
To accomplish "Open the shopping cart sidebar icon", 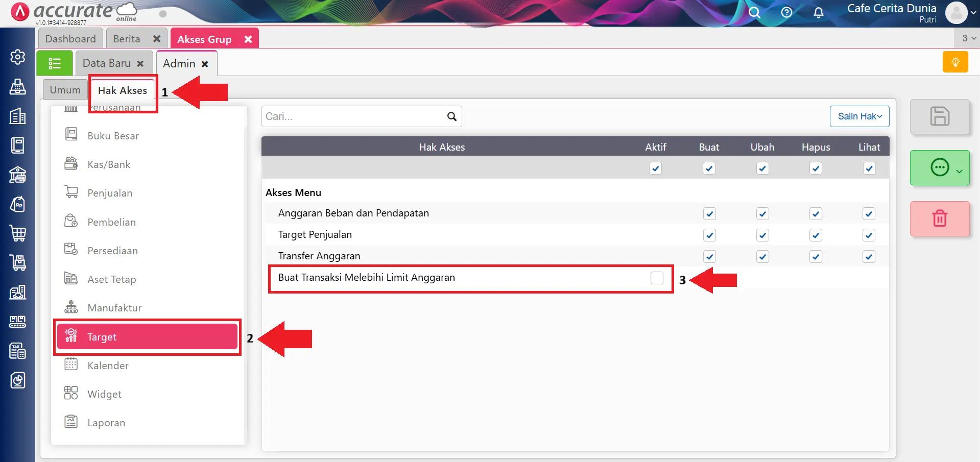I will 18,233.
